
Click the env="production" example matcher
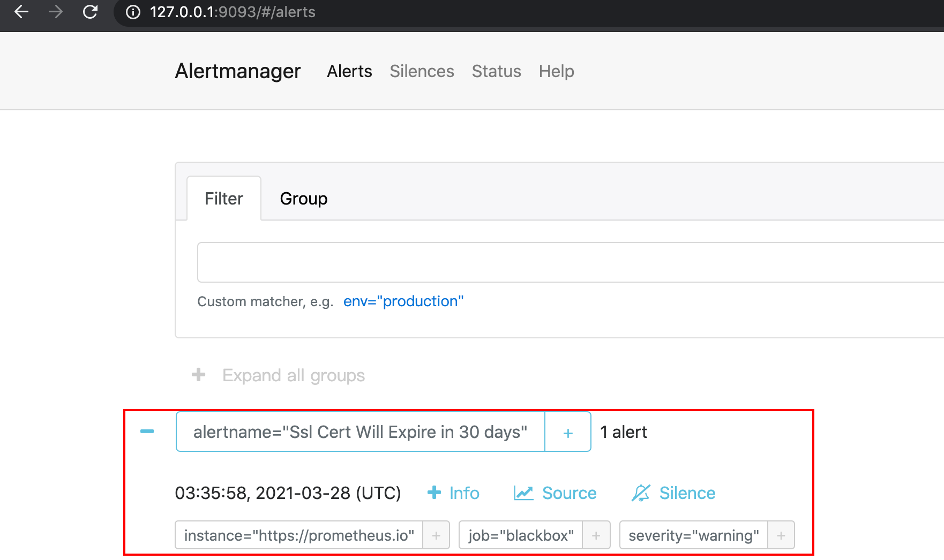pos(403,301)
